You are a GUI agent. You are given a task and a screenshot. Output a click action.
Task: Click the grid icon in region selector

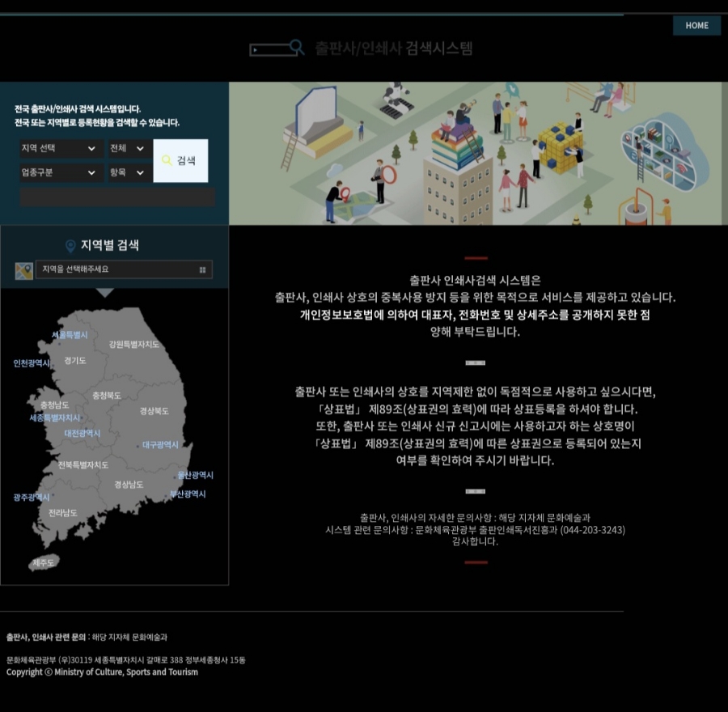pyautogui.click(x=202, y=270)
